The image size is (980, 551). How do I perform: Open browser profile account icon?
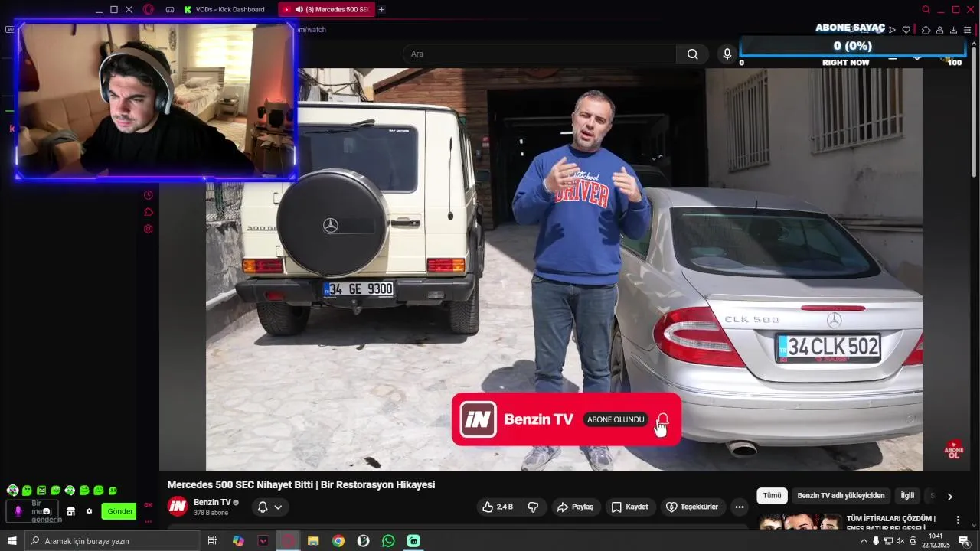coord(939,30)
